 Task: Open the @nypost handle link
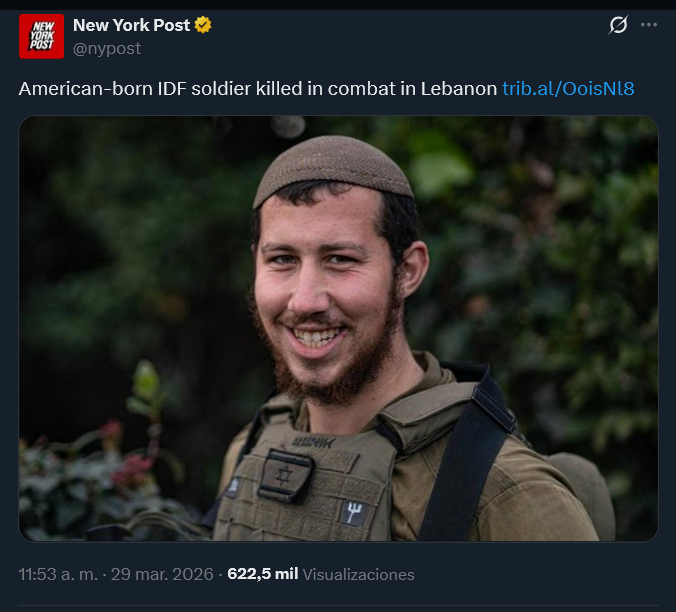(x=107, y=48)
